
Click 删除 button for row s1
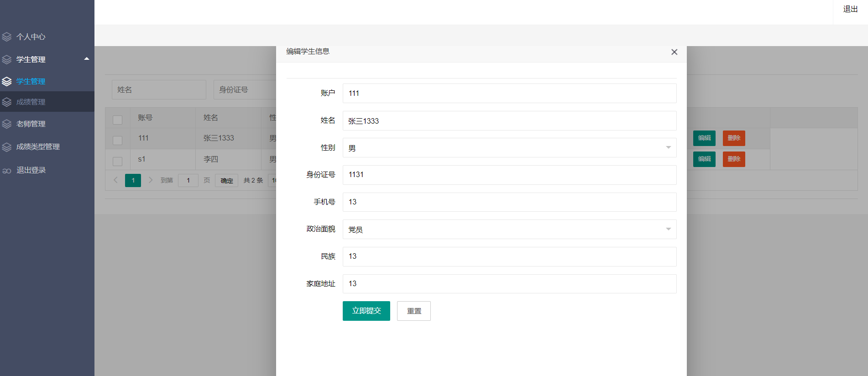[734, 159]
